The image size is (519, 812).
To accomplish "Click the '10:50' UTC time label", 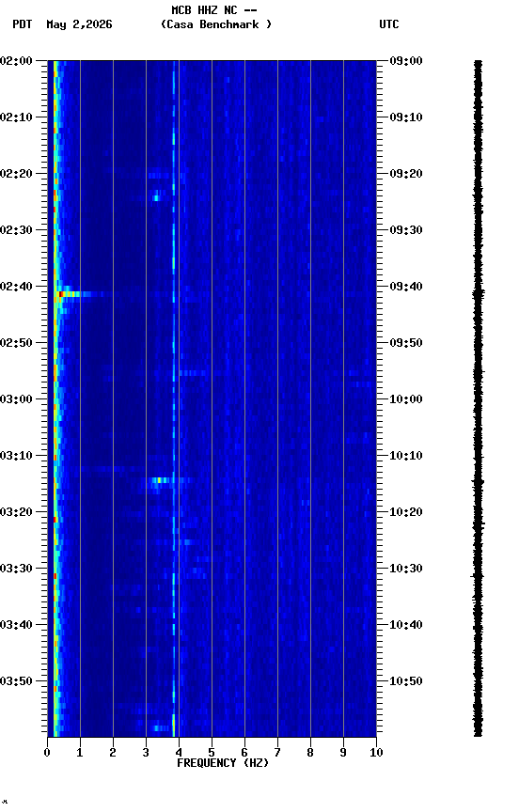I will [x=406, y=681].
